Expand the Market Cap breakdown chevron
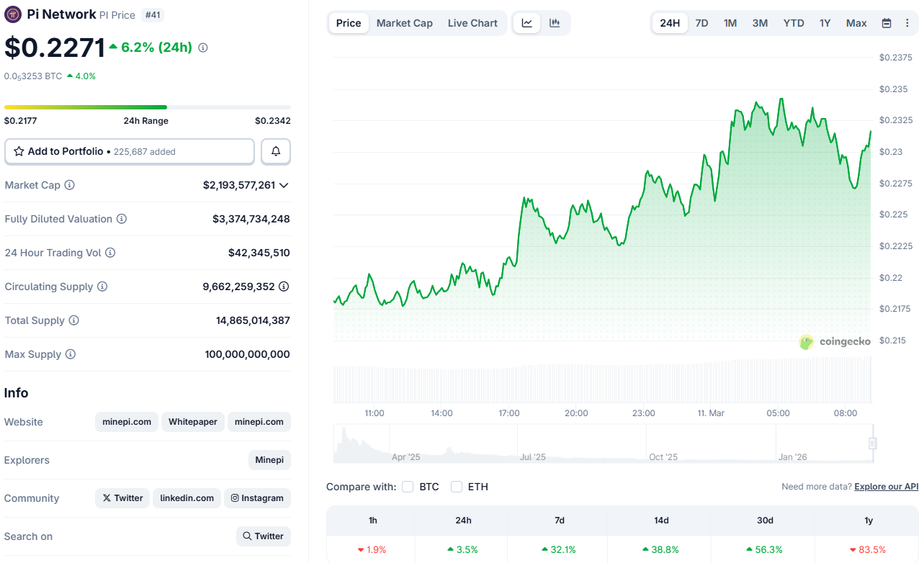Viewport: 924px width, 563px height. pos(286,185)
